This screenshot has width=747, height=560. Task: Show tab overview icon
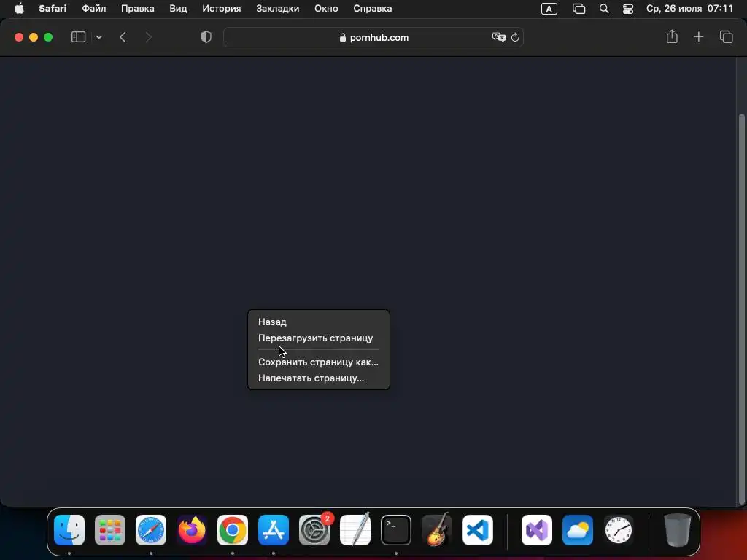coord(726,36)
